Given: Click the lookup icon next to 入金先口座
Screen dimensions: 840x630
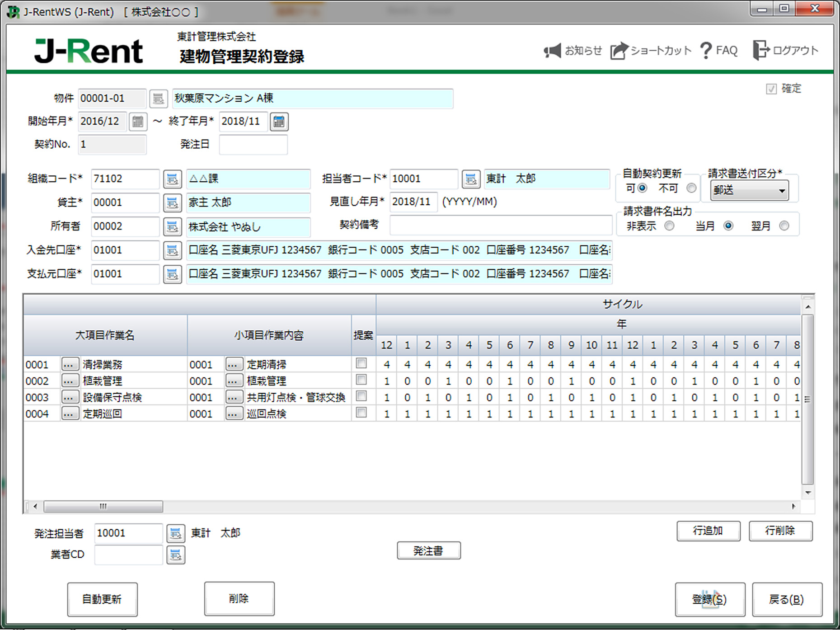Looking at the screenshot, I should pyautogui.click(x=172, y=250).
